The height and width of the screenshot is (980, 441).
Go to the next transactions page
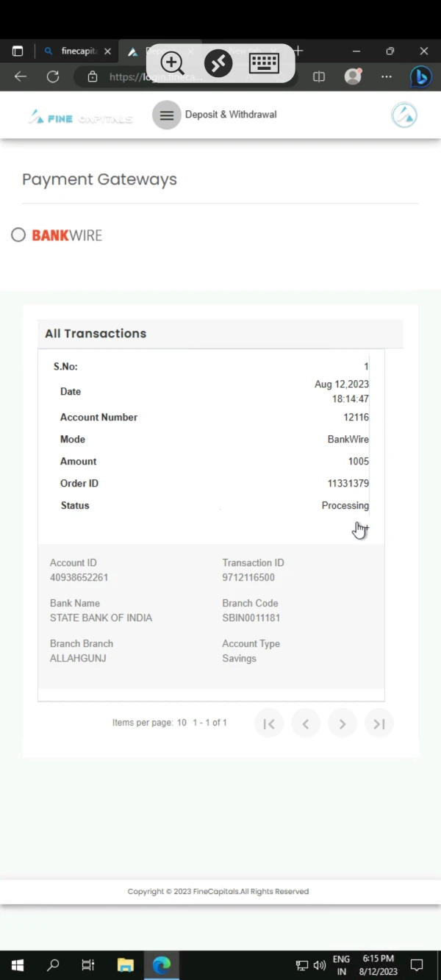343,724
